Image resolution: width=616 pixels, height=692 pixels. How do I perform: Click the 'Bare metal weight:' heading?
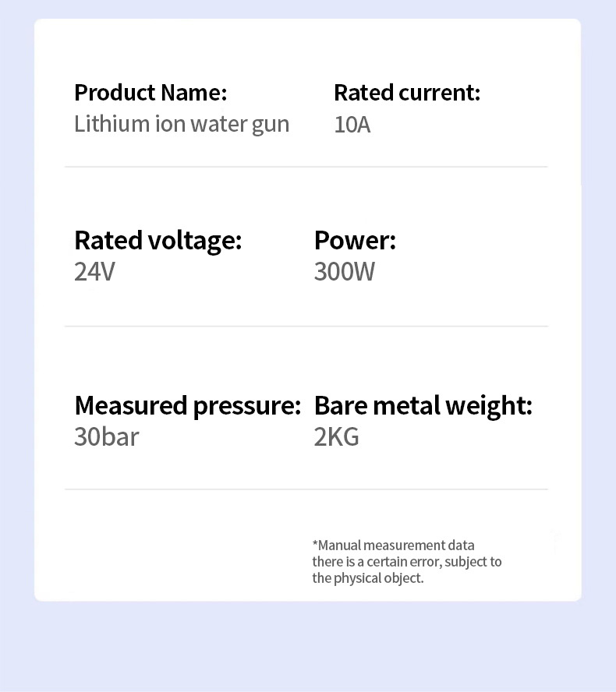(423, 405)
